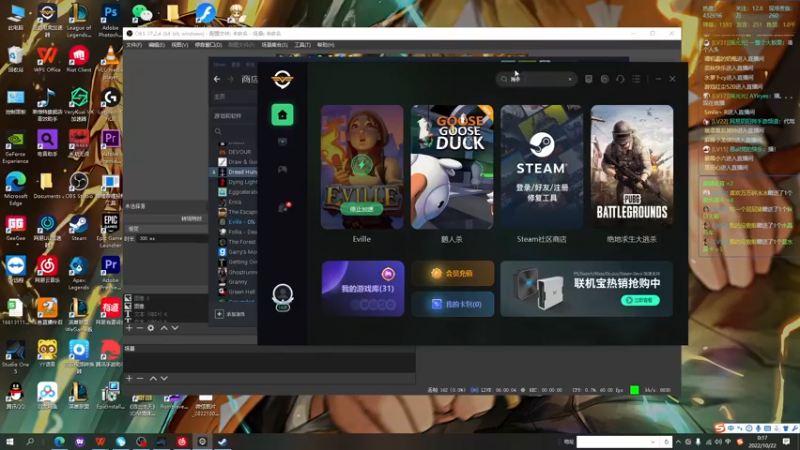This screenshot has height=450, width=800.
Task: Open the Windows Start menu
Action: point(9,442)
